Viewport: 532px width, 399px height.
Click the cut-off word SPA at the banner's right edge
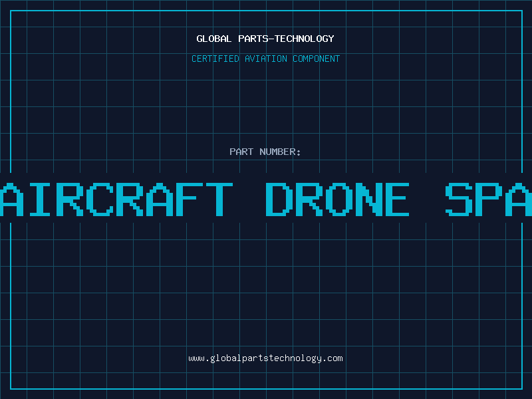pyautogui.click(x=489, y=199)
